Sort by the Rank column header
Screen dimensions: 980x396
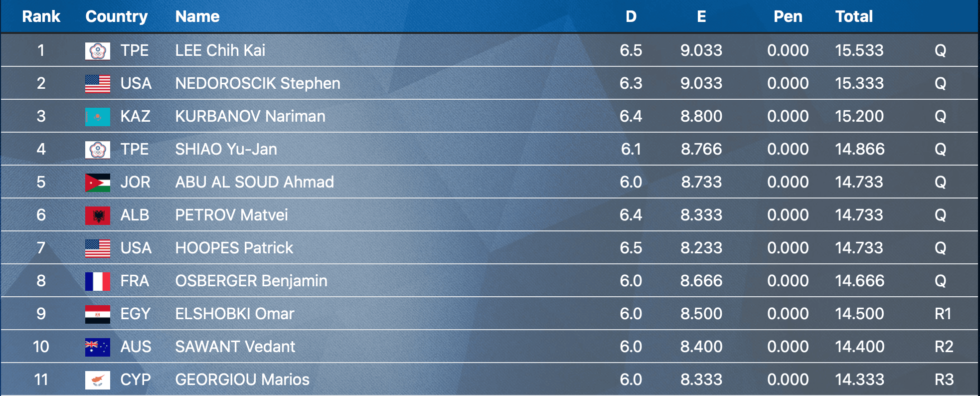tap(41, 16)
